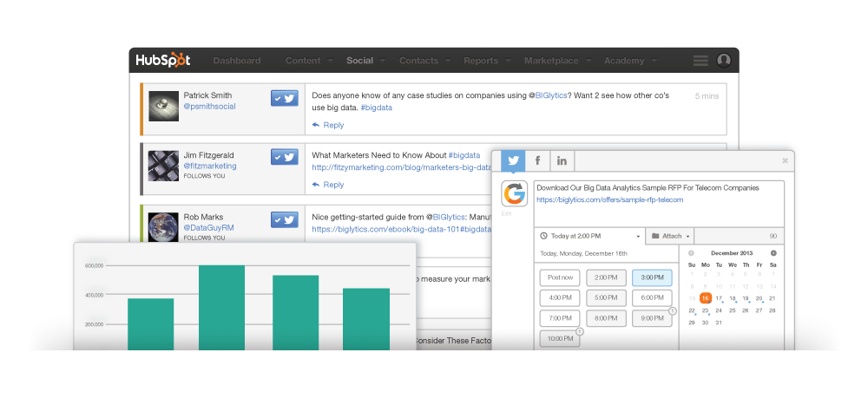Click the '600,000' chart axis label

tap(94, 266)
